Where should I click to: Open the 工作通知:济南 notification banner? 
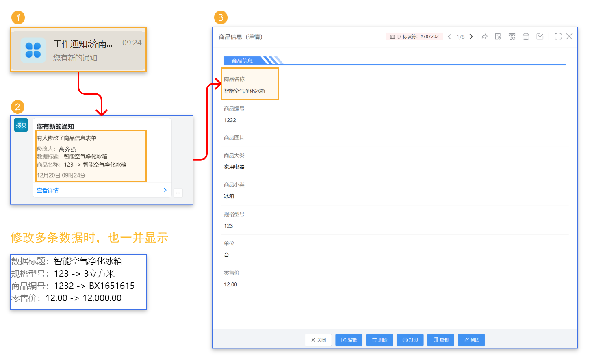click(78, 49)
